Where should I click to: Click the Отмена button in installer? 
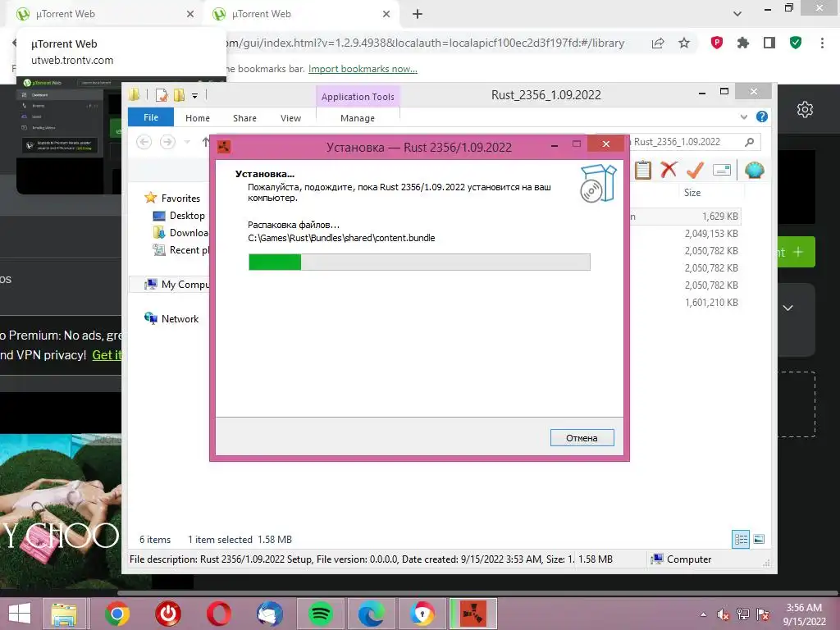pyautogui.click(x=582, y=438)
